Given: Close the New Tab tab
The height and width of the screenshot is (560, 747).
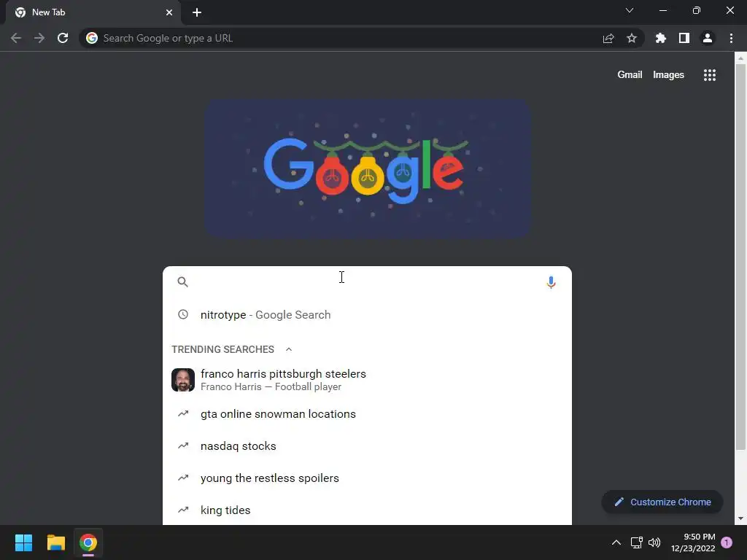Looking at the screenshot, I should (169, 12).
